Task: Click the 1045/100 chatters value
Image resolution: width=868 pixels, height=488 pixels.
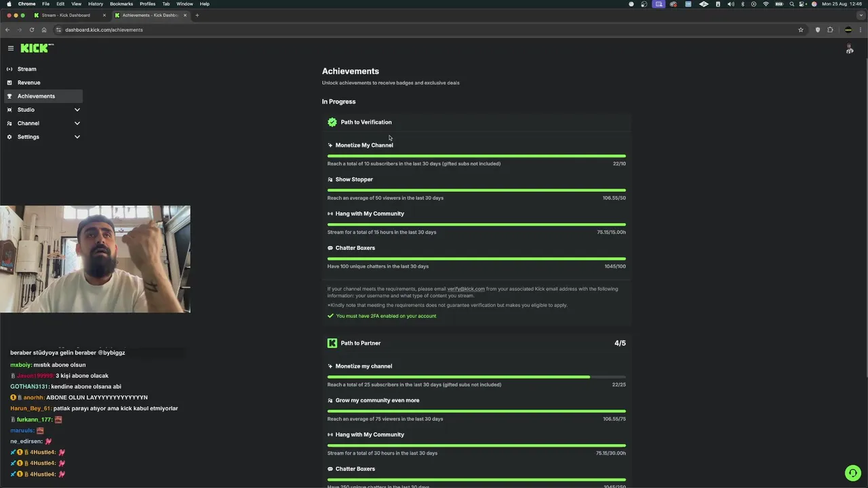Action: [x=615, y=266]
